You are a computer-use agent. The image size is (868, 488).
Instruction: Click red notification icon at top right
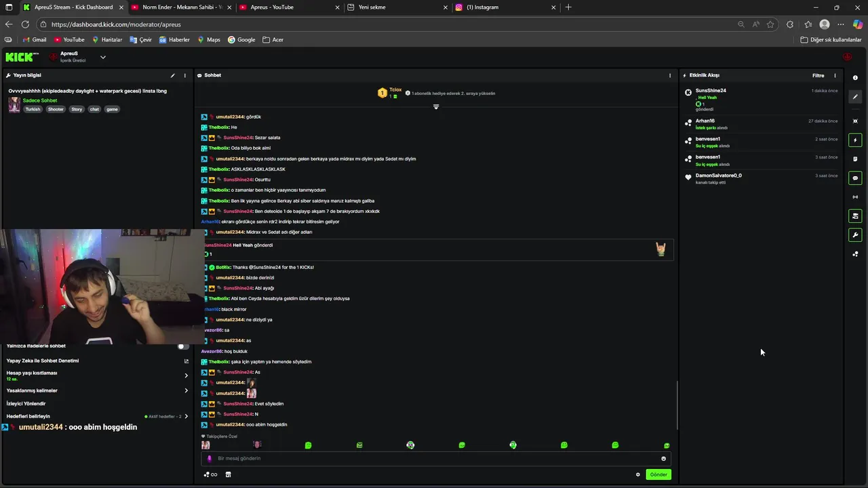click(847, 57)
